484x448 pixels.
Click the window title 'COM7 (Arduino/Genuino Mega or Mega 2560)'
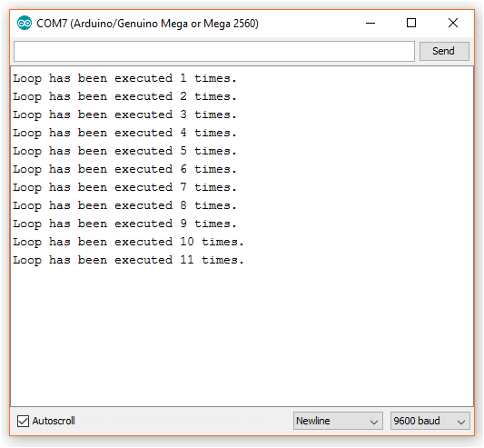point(147,24)
